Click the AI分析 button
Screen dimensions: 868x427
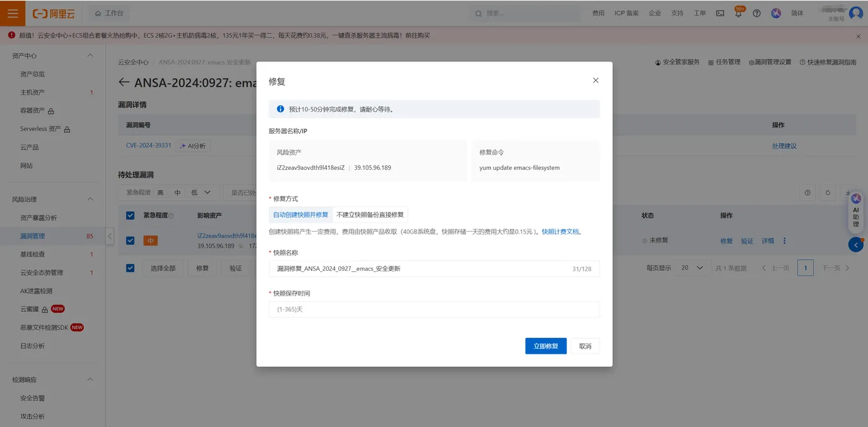pos(193,146)
